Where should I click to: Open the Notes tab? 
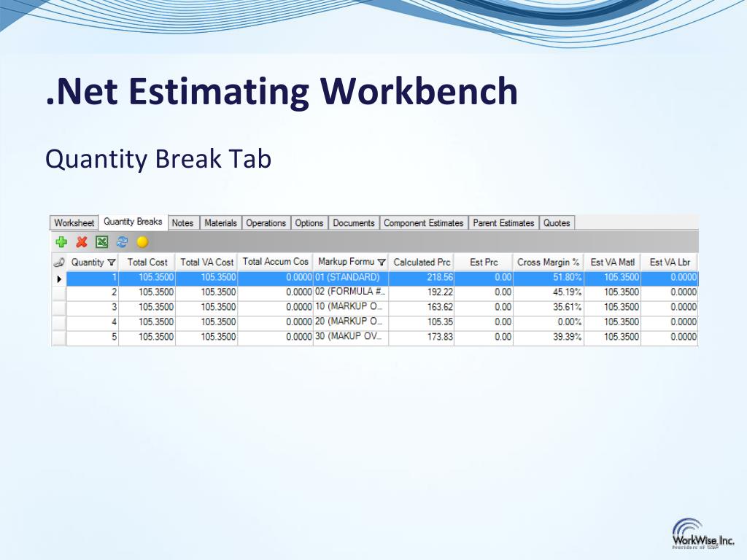click(182, 223)
